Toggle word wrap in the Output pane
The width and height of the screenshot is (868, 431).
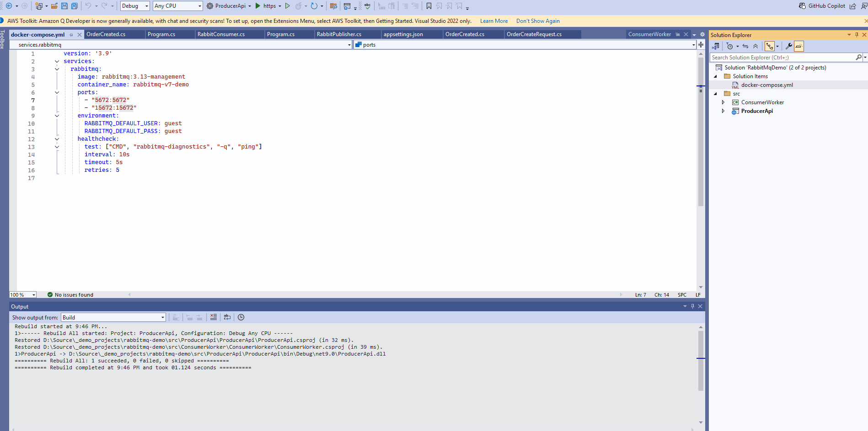[227, 317]
